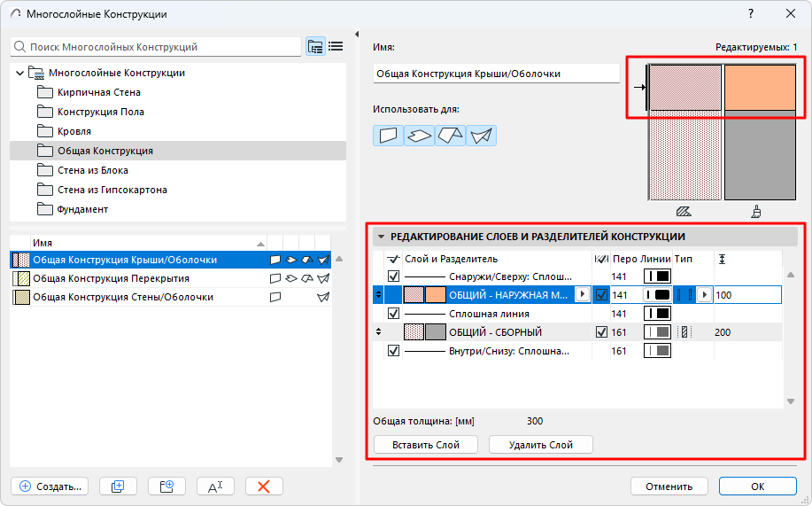812x506 pixels.
Task: Open pen picker for ОБЩИЙ - СБОРНЫЙ layer
Action: [657, 332]
